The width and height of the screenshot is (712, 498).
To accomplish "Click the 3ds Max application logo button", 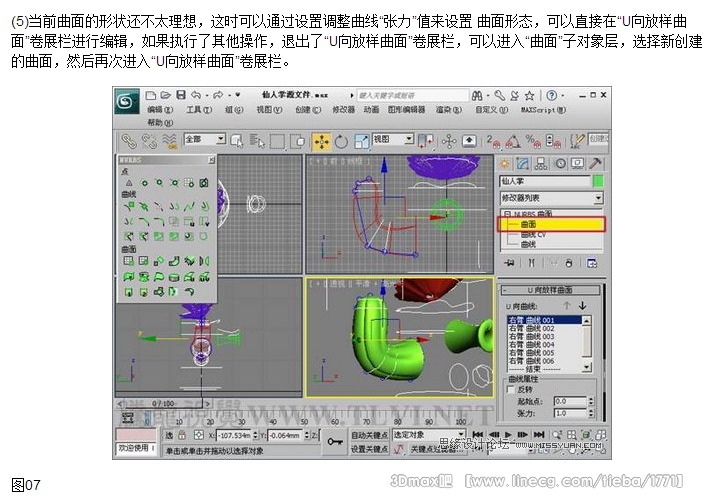I will click(x=126, y=101).
